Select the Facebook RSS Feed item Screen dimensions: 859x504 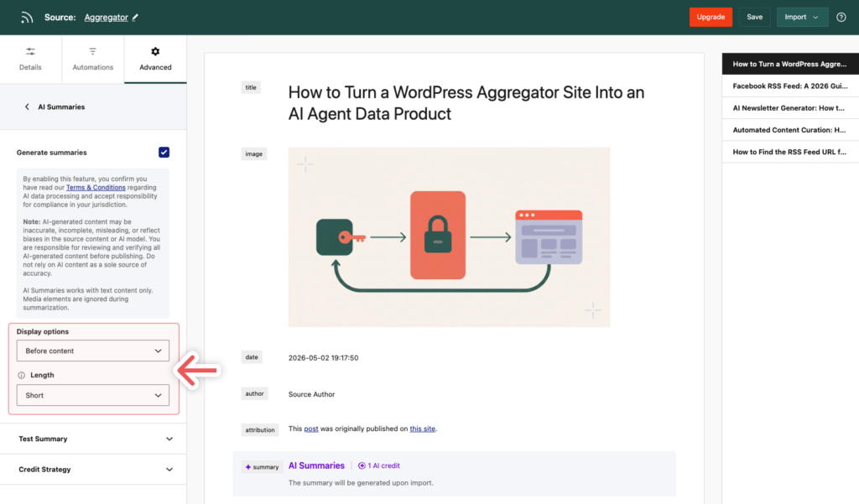pyautogui.click(x=790, y=86)
